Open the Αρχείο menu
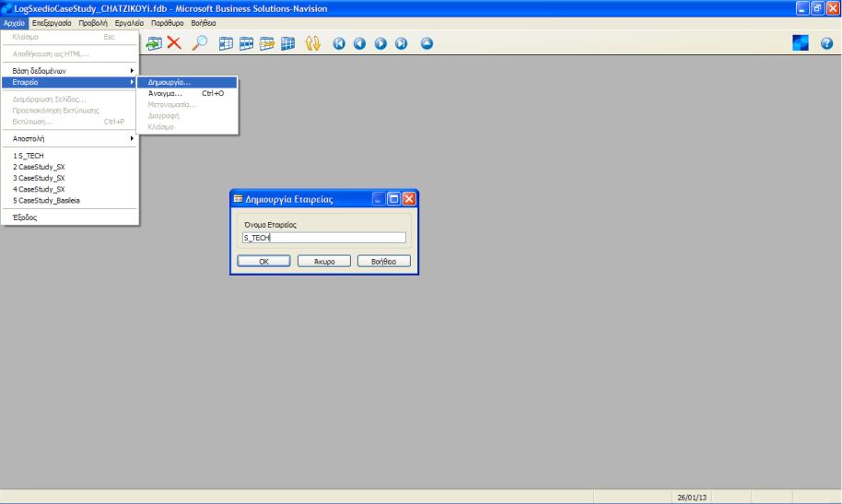This screenshot has width=842, height=504. tap(15, 23)
